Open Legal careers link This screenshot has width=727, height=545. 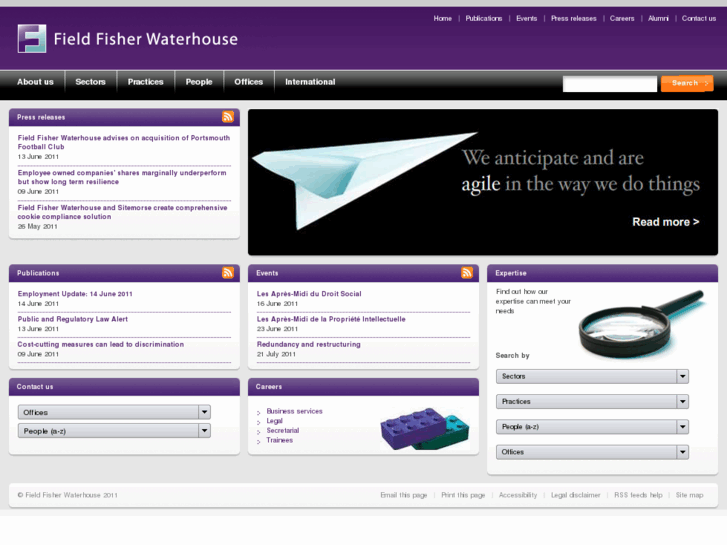pos(274,421)
